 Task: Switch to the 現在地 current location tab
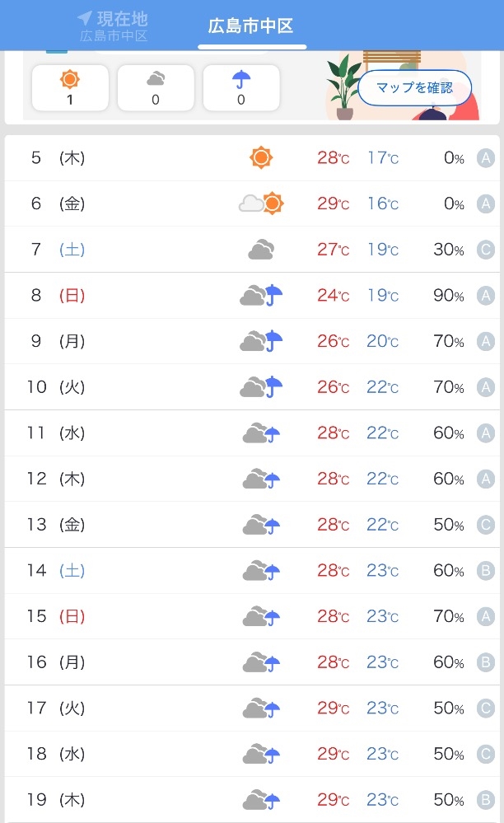(x=113, y=26)
